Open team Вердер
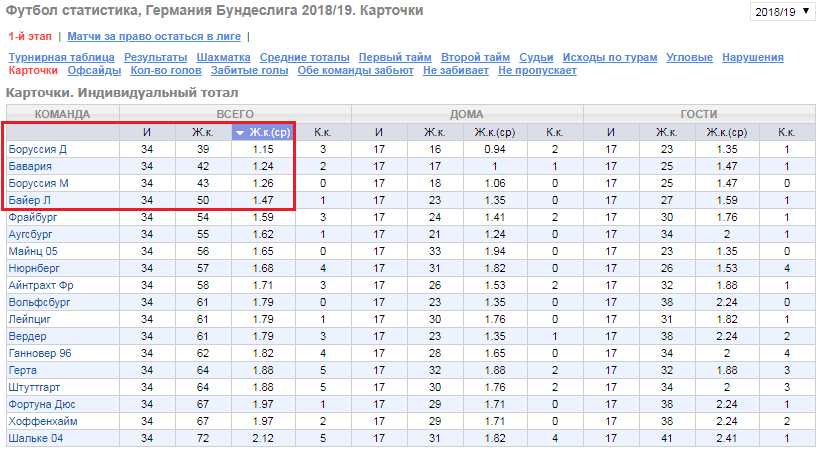Viewport: 820px width, 450px height. [27, 336]
